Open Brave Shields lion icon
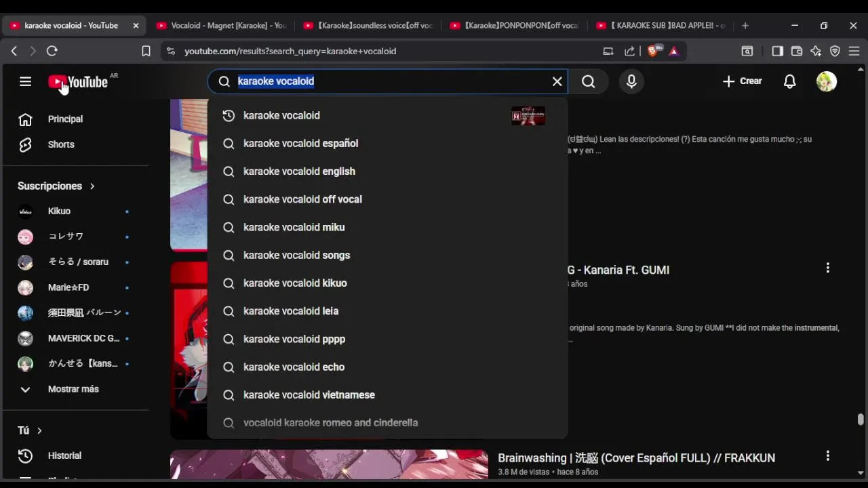Image resolution: width=868 pixels, height=488 pixels. click(x=653, y=51)
